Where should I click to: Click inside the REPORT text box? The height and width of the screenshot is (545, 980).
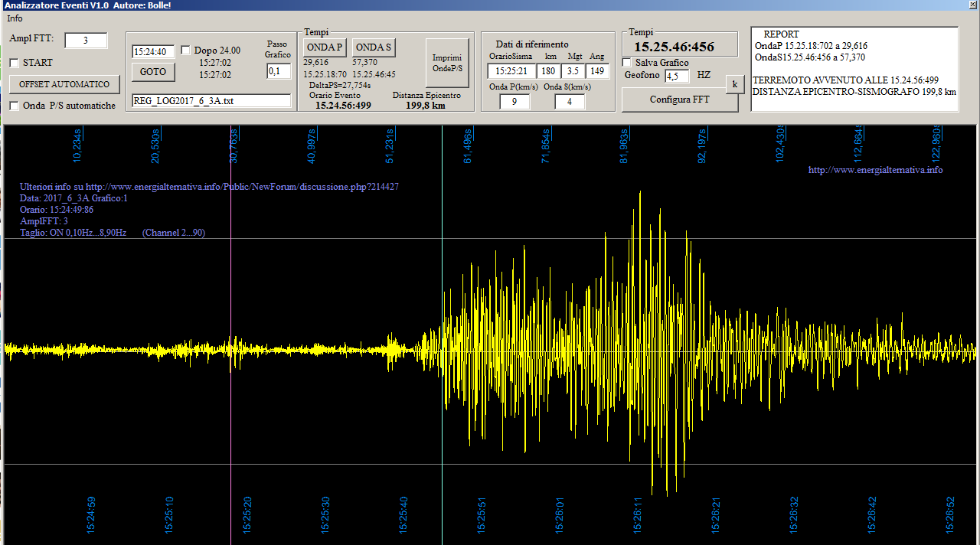tap(854, 69)
